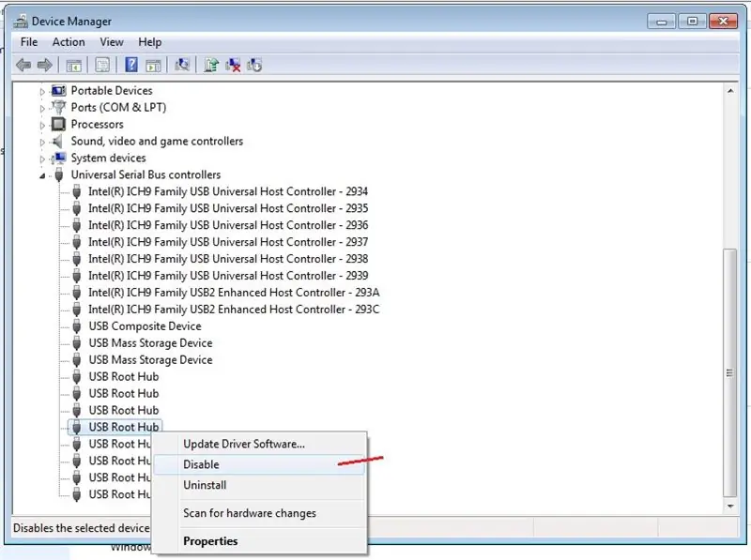Viewport: 751px width, 560px height.
Task: Click the Back arrow toolbar icon
Action: tap(23, 65)
